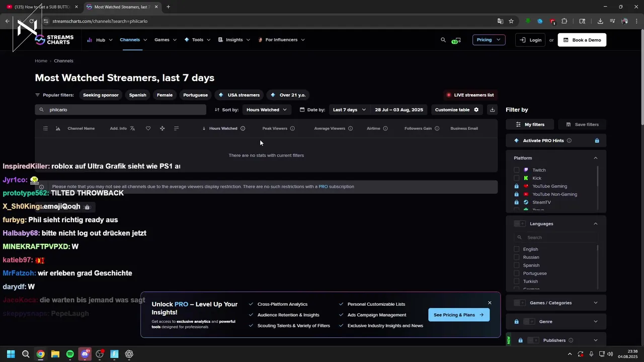The width and height of the screenshot is (644, 362).
Task: Click the Login button
Action: [x=530, y=40]
